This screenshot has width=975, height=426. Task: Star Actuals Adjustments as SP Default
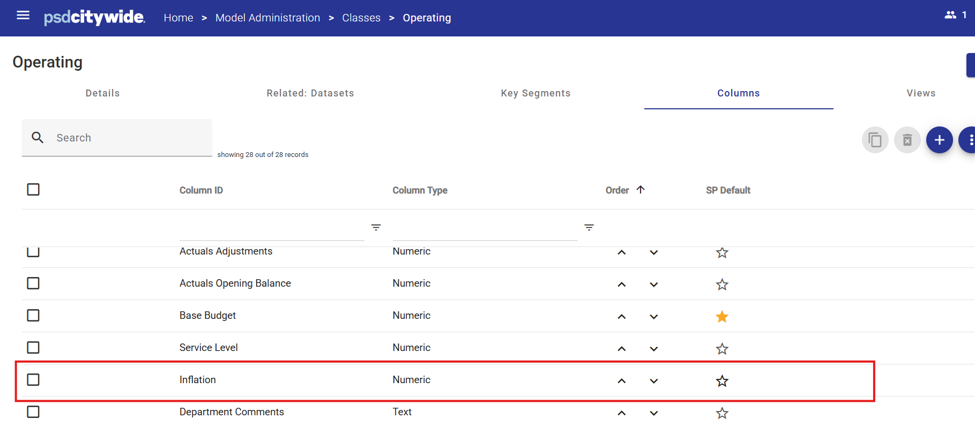[722, 252]
